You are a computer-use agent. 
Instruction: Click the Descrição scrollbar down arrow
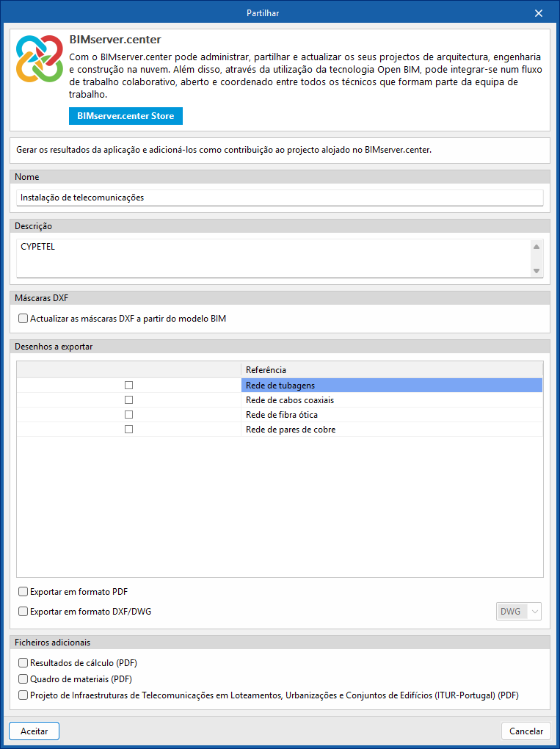coord(537,270)
